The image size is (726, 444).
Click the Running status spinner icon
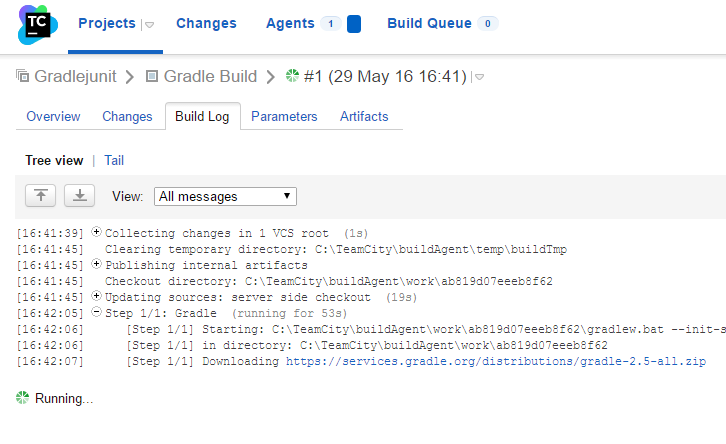pyautogui.click(x=22, y=397)
